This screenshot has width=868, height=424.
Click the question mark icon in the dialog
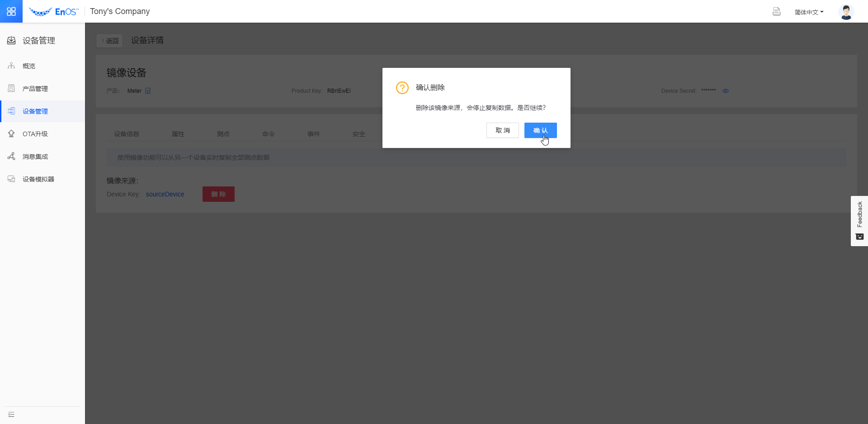pyautogui.click(x=402, y=88)
